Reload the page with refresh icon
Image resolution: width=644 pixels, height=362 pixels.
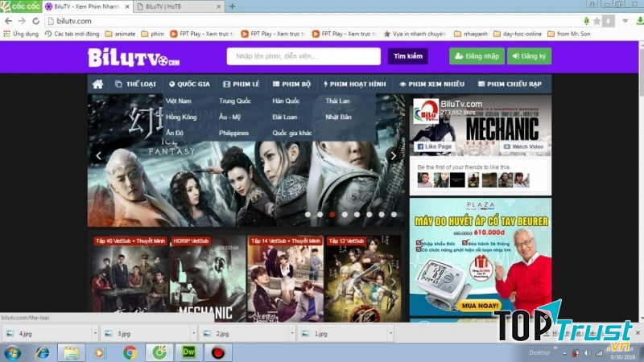(35, 21)
